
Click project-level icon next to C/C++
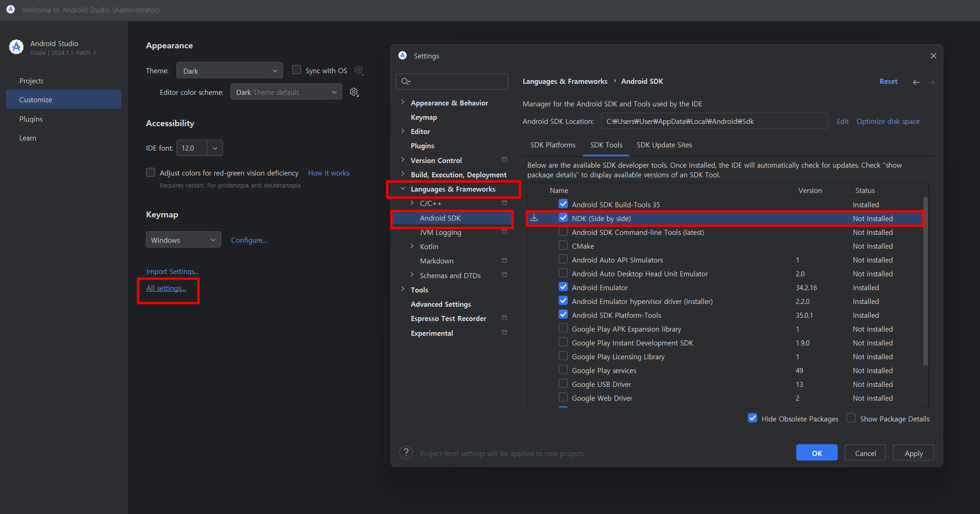(x=504, y=203)
